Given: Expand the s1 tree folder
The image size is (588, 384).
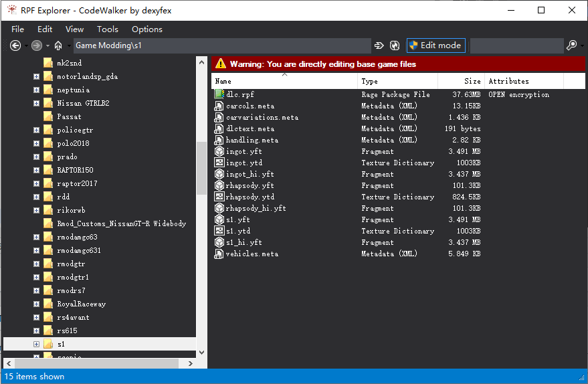Looking at the screenshot, I should coord(36,344).
